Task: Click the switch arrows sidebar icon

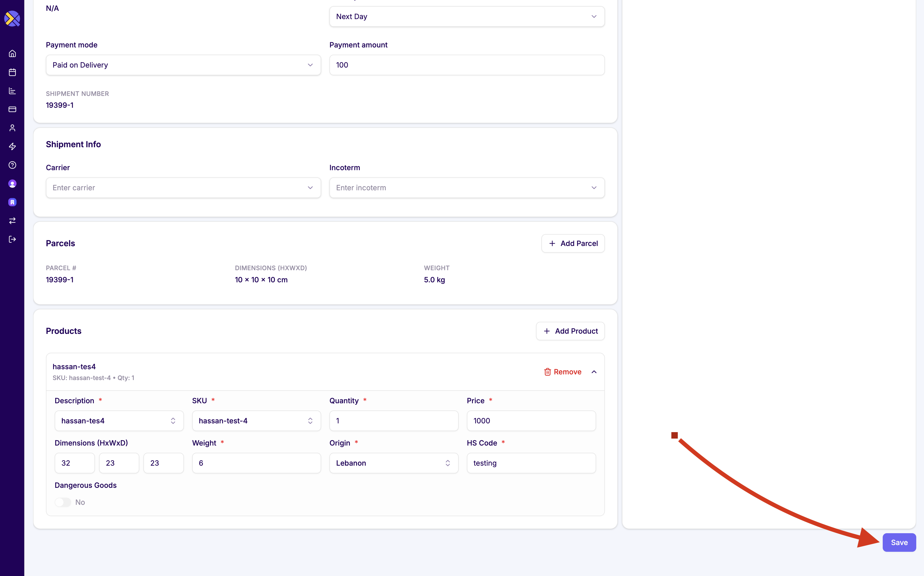Action: (x=12, y=221)
